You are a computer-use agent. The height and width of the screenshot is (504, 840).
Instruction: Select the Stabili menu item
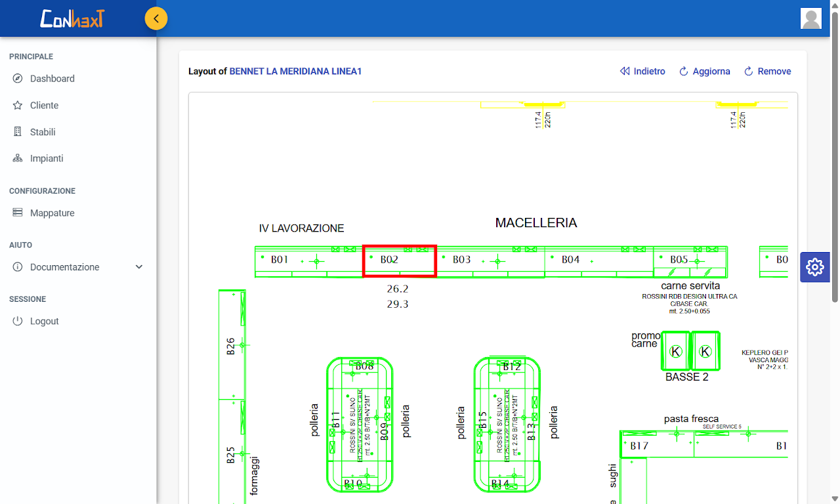pos(43,132)
